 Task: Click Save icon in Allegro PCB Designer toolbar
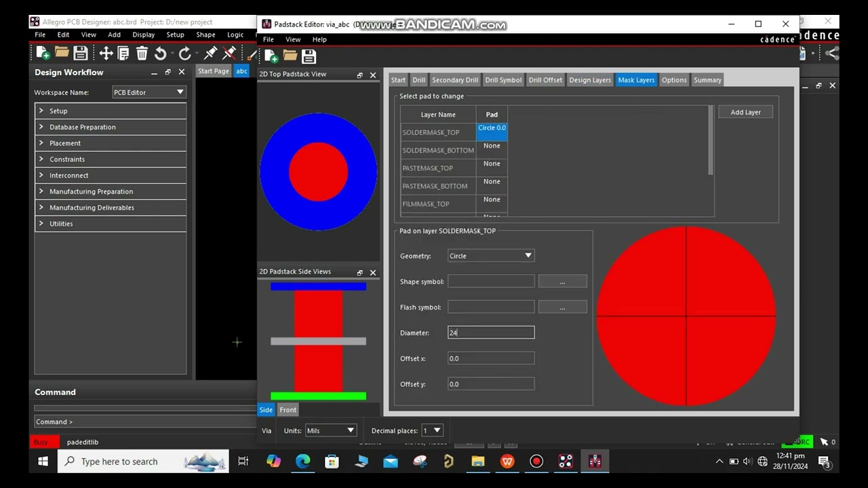tap(80, 53)
